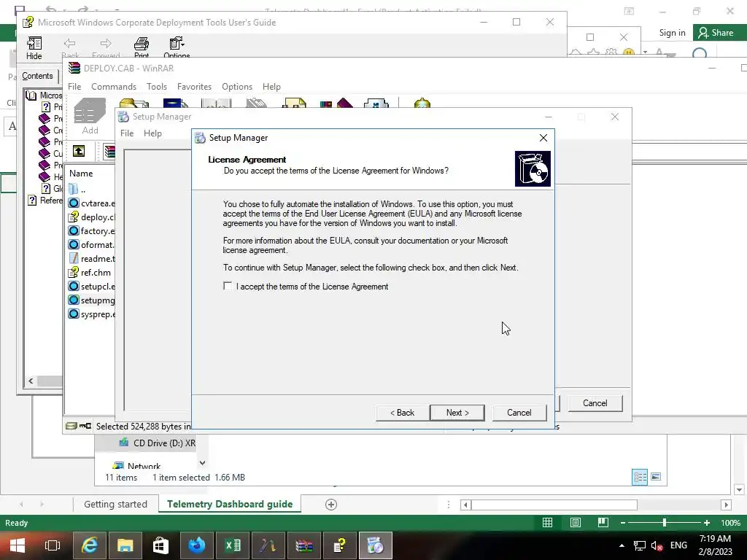Open WinRAR Tools menu

(157, 87)
